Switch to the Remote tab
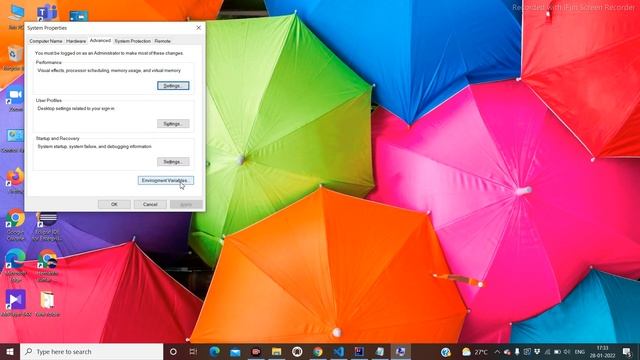Screen dimensions: 640x360 [162, 41]
